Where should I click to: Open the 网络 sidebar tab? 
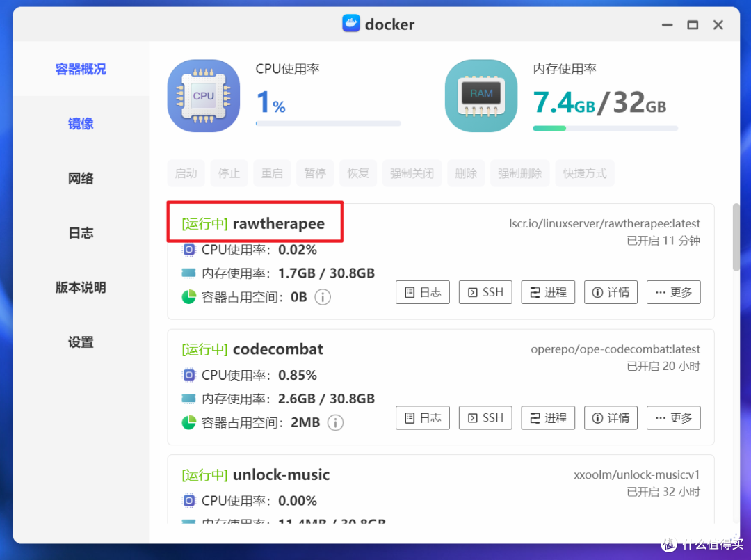[x=81, y=178]
